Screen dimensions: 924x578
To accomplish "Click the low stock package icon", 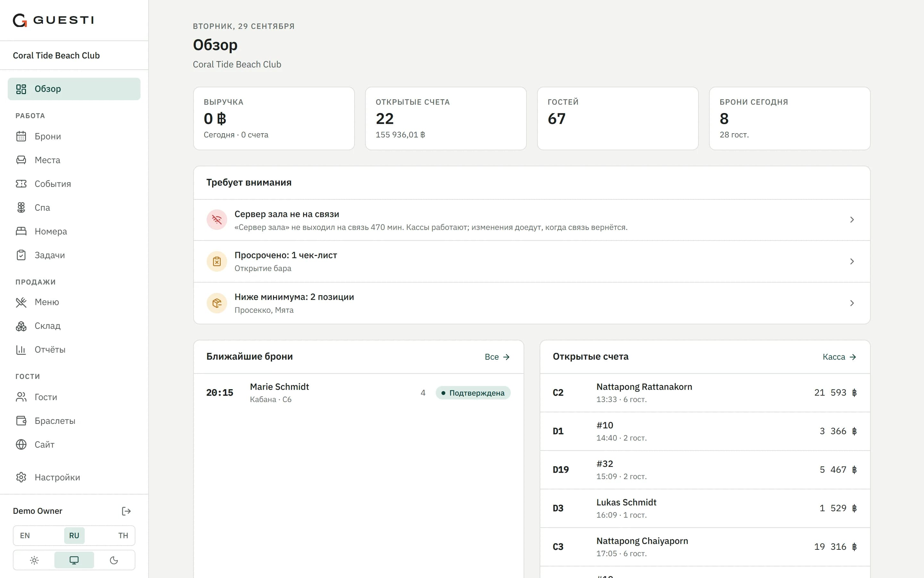I will (217, 303).
